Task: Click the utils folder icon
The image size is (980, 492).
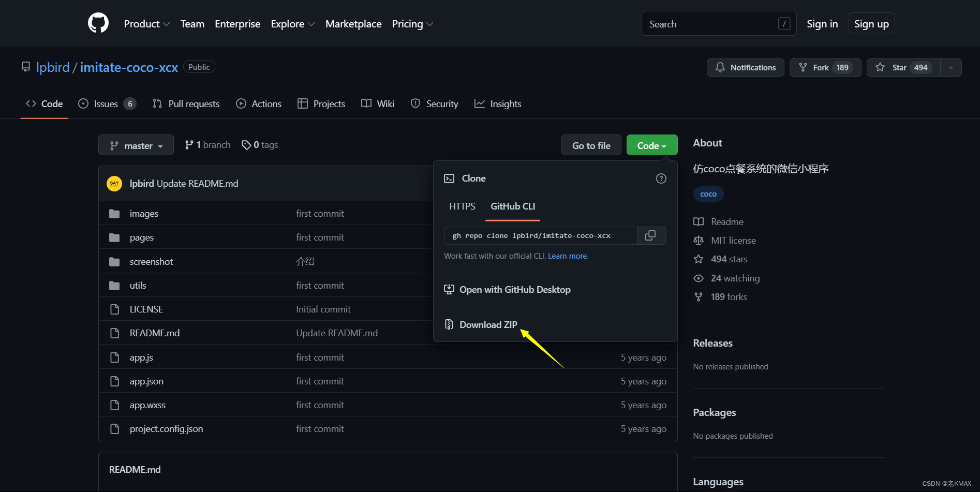Action: tap(114, 286)
